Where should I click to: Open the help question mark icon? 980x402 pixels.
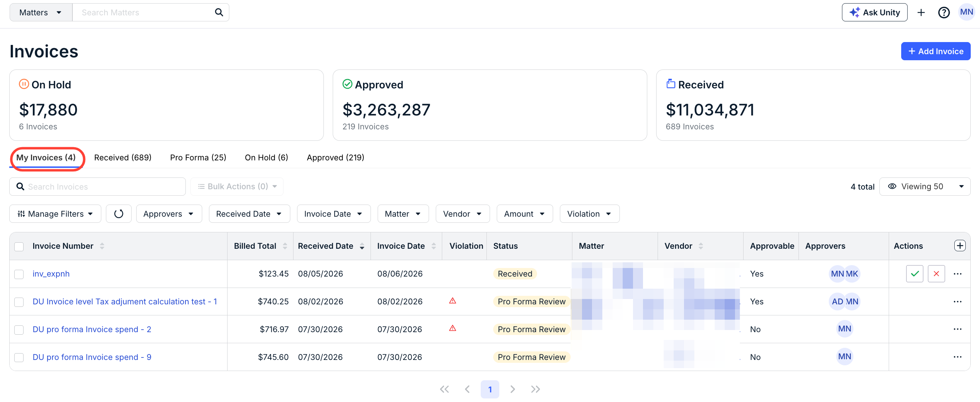pos(944,12)
